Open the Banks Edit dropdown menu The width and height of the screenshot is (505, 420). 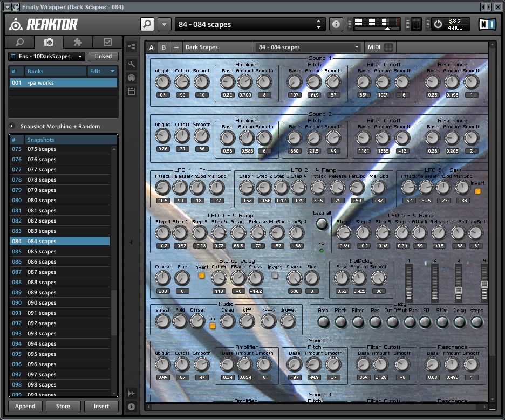pyautogui.click(x=103, y=71)
